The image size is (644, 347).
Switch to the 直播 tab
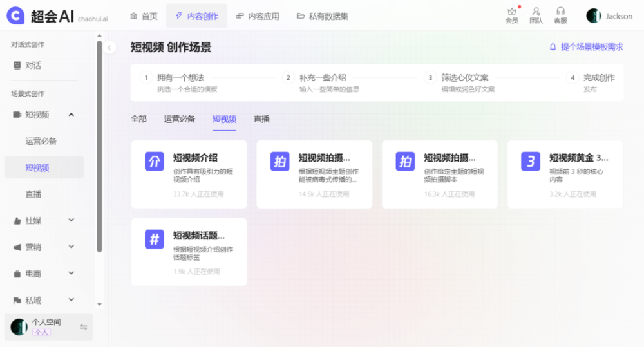[261, 119]
